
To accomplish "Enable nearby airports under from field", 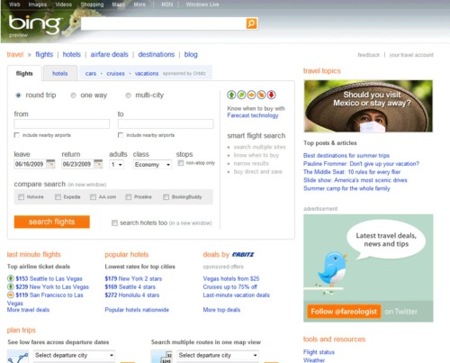I will pos(17,135).
